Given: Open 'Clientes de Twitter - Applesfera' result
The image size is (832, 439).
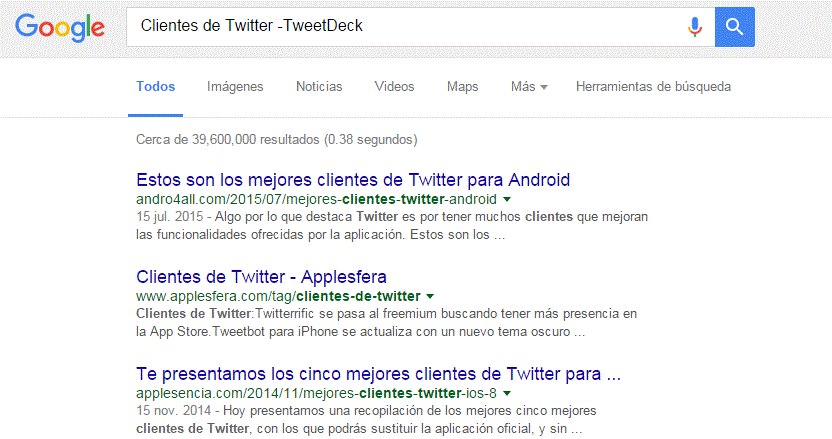Looking at the screenshot, I should coord(261,277).
